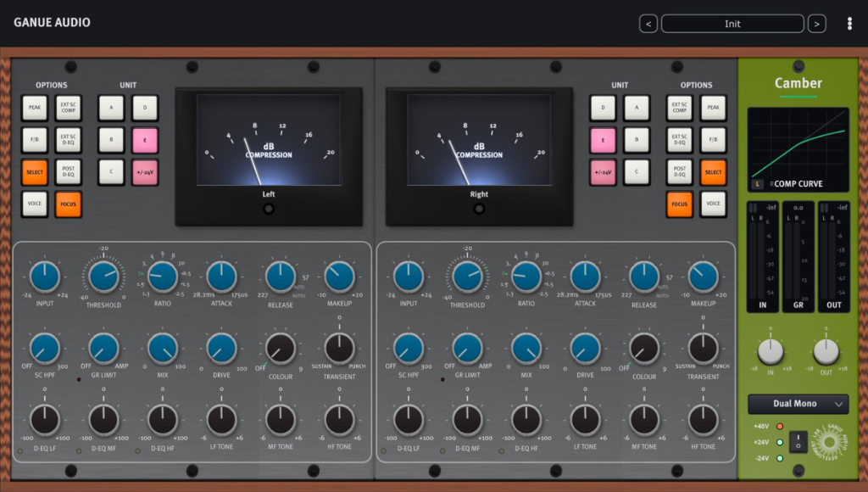Click the left channel RATIO knob

163,277
